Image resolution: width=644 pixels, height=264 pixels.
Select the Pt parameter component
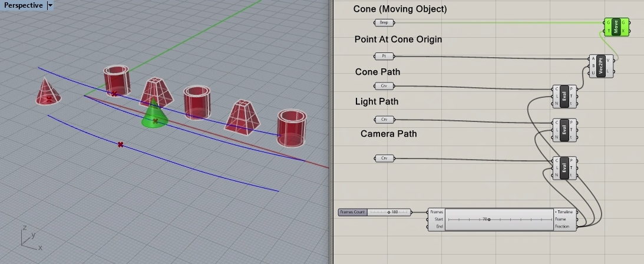384,56
